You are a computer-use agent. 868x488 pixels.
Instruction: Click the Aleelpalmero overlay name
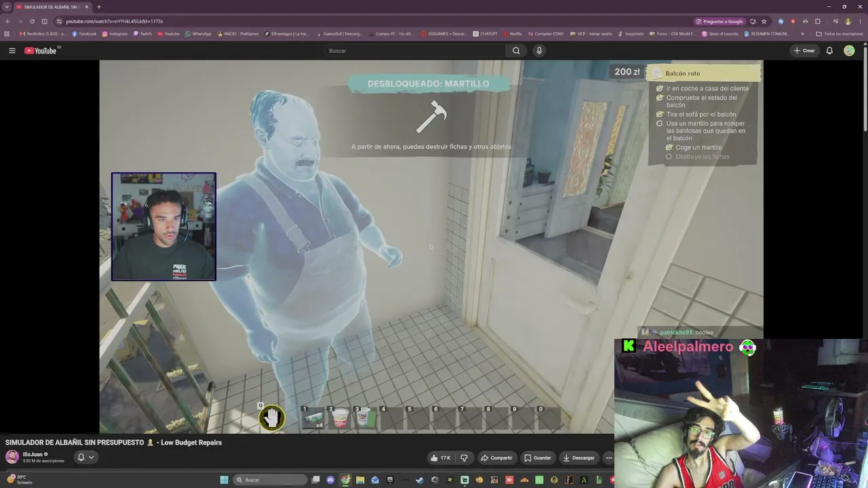688,347
